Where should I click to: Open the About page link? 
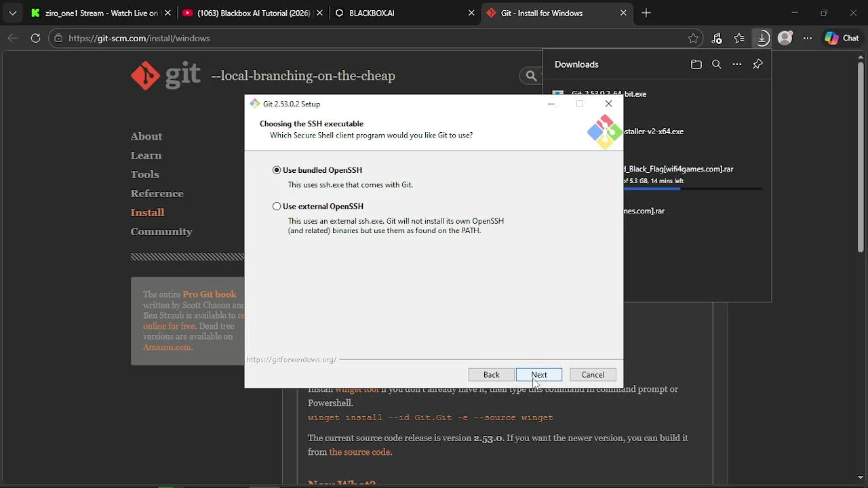[146, 136]
